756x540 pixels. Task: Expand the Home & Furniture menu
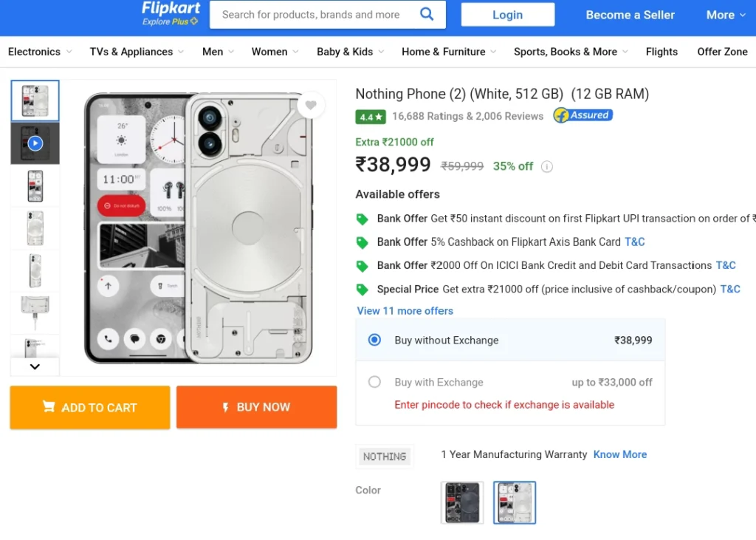[449, 52]
